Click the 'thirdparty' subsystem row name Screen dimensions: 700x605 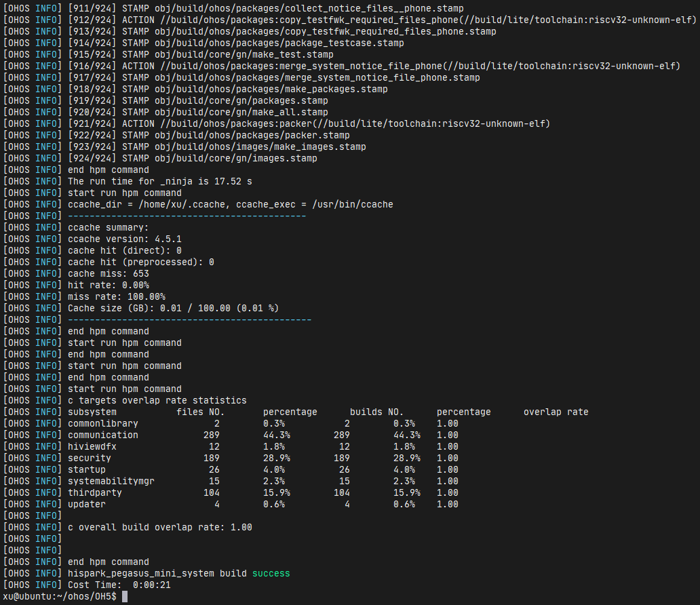tap(95, 492)
